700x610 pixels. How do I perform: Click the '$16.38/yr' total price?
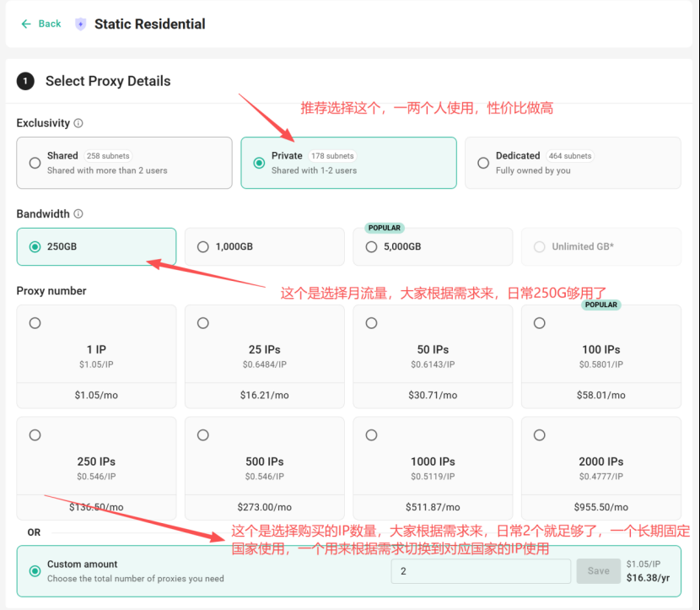point(648,578)
